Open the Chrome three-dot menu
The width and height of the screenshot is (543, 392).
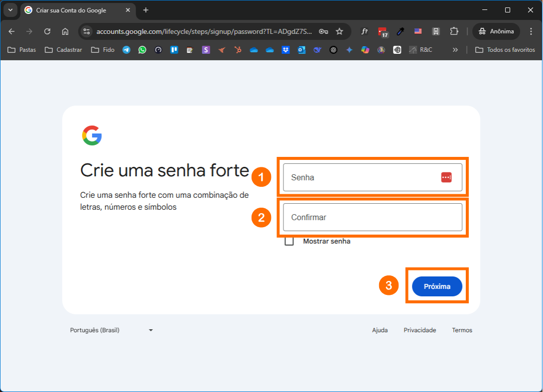[x=531, y=31]
